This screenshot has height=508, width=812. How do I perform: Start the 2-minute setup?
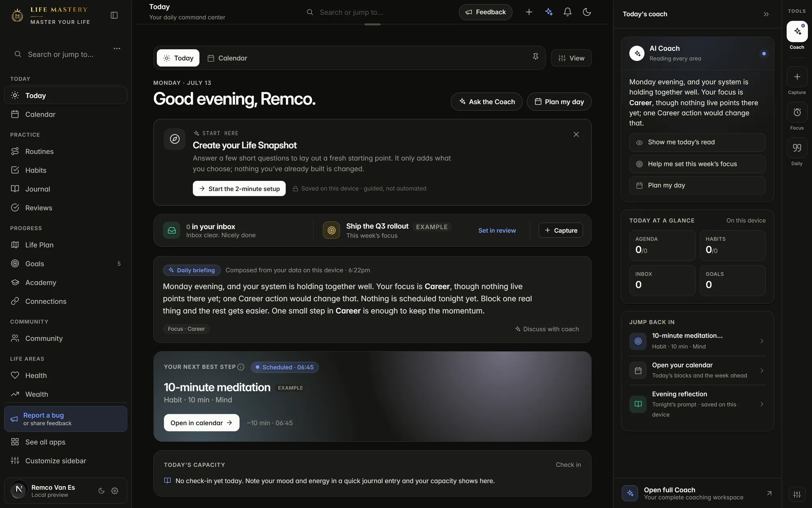click(x=239, y=189)
